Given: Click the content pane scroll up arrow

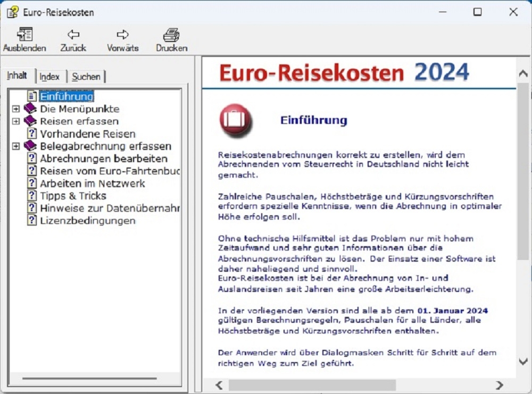Looking at the screenshot, I should pyautogui.click(x=523, y=73).
